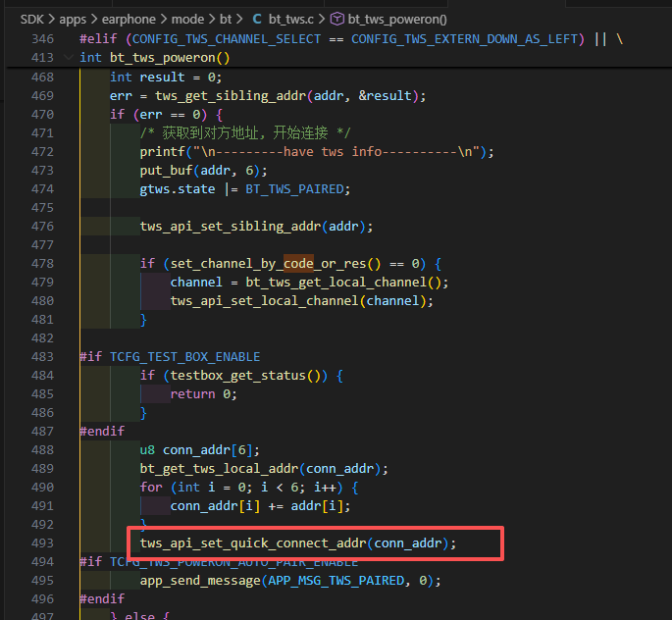Click testbox_get_status() call
This screenshot has width=672, height=620.
pyautogui.click(x=245, y=376)
